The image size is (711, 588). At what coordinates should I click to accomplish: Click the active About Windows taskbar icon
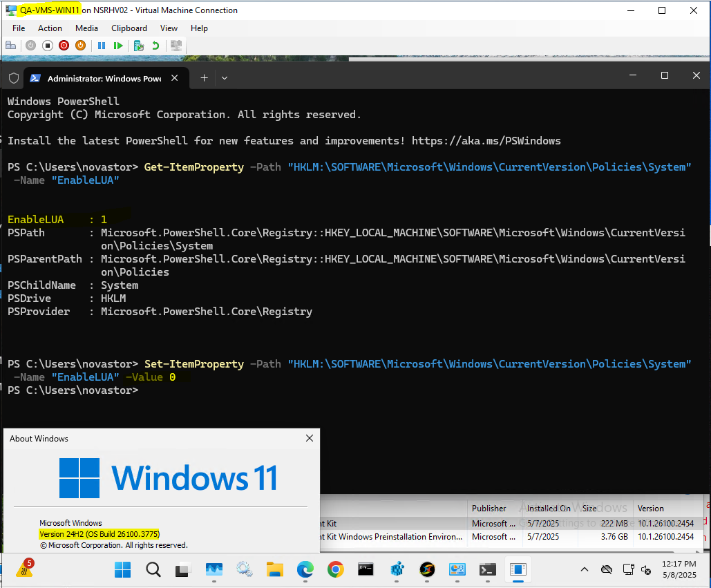(x=518, y=569)
